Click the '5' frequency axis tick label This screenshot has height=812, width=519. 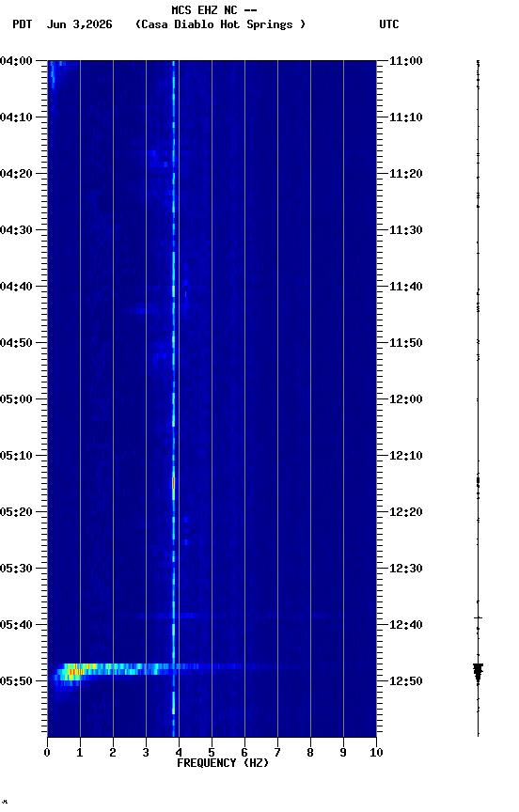(x=212, y=753)
